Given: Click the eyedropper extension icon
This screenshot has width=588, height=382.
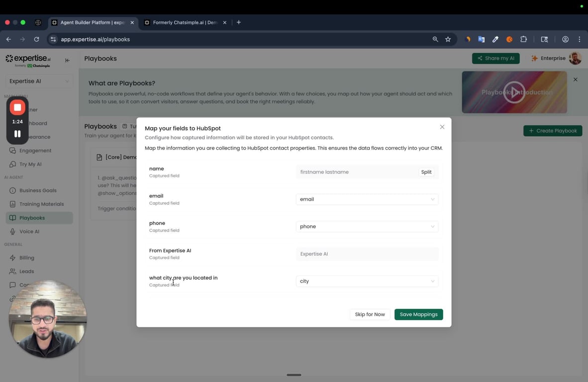Looking at the screenshot, I should 495,39.
